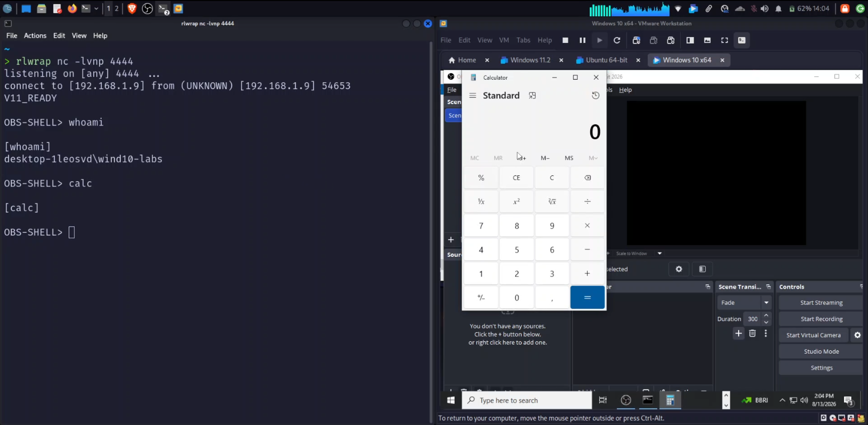
Task: Click the minus key in Calculator
Action: (x=587, y=250)
